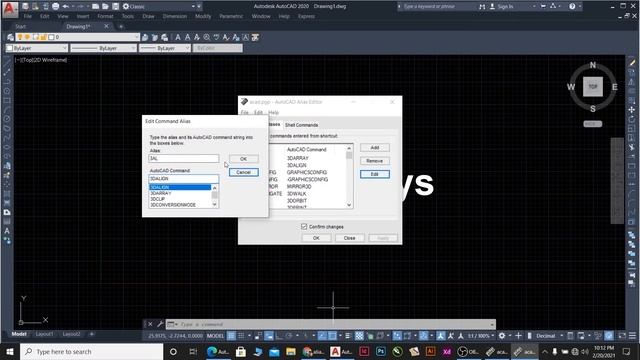This screenshot has height=360, width=640.
Task: Toggle snap mode in status bar
Action: coord(241,336)
